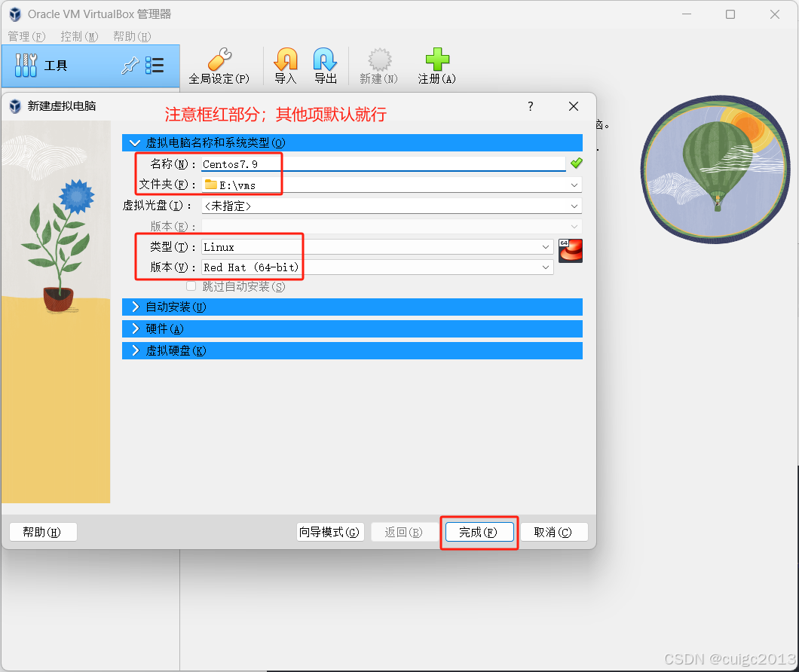Click the Add (注册) green plus icon

(437, 60)
